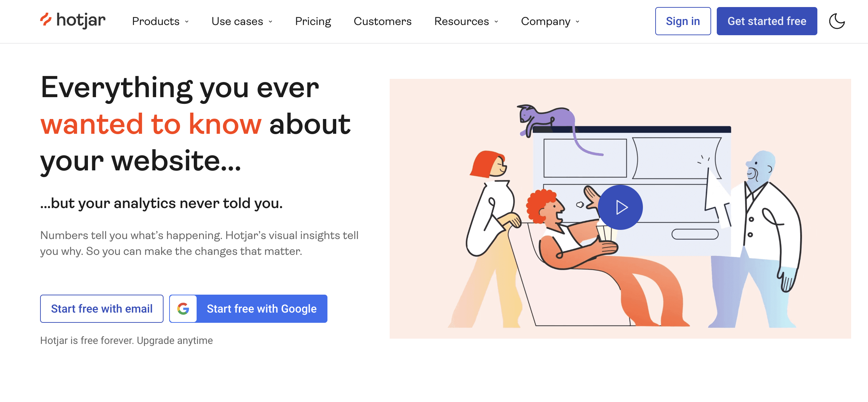Click Pricing menu item
Image resolution: width=868 pixels, height=402 pixels.
click(x=313, y=21)
